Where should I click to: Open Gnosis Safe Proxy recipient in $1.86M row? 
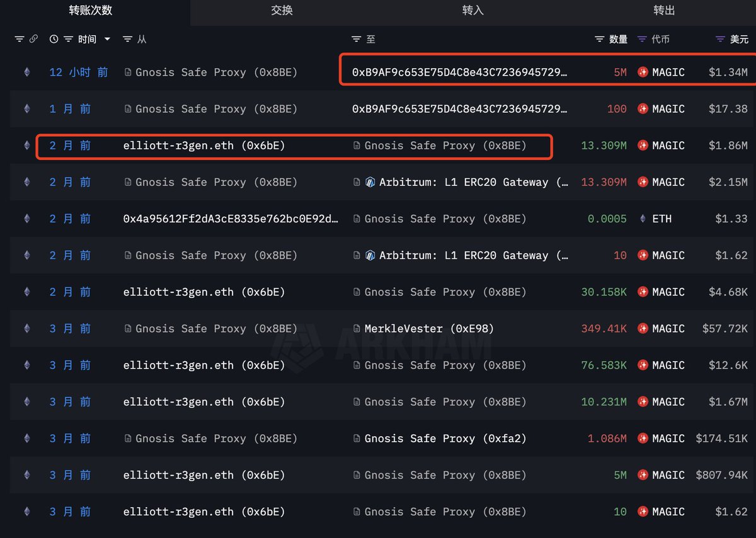pos(445,146)
